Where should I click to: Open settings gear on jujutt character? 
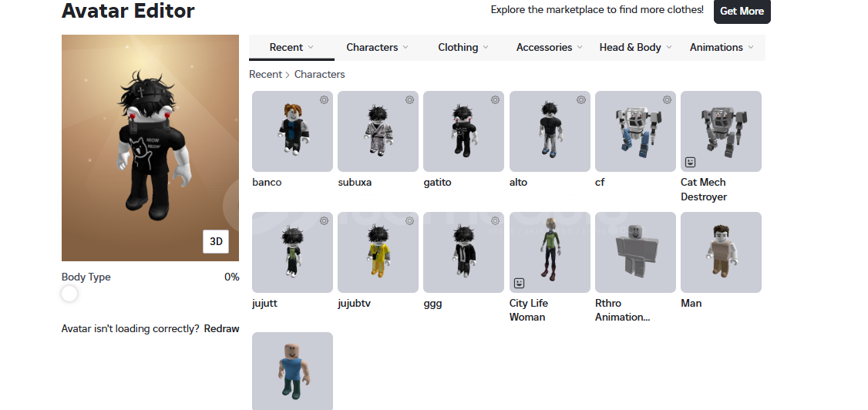pyautogui.click(x=324, y=220)
